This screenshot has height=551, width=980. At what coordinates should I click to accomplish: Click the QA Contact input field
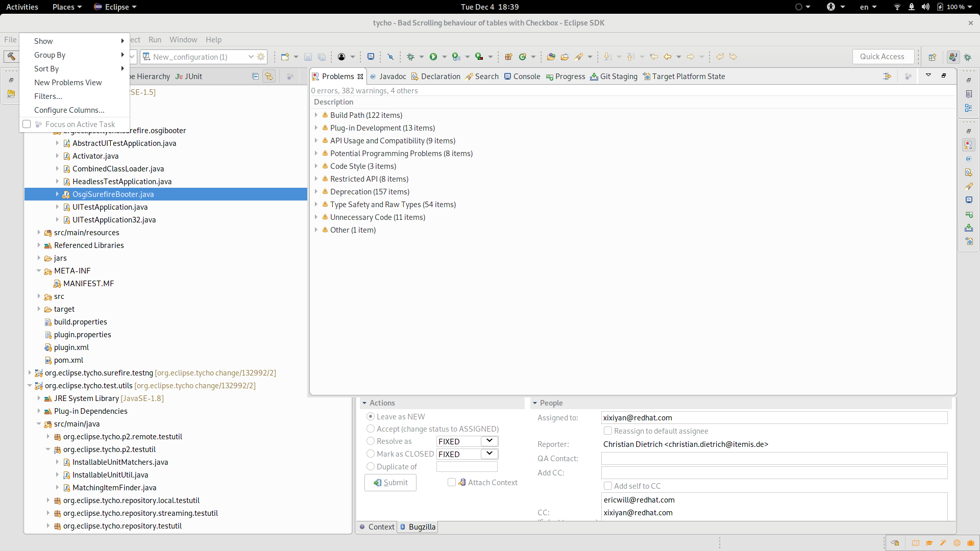coord(774,459)
